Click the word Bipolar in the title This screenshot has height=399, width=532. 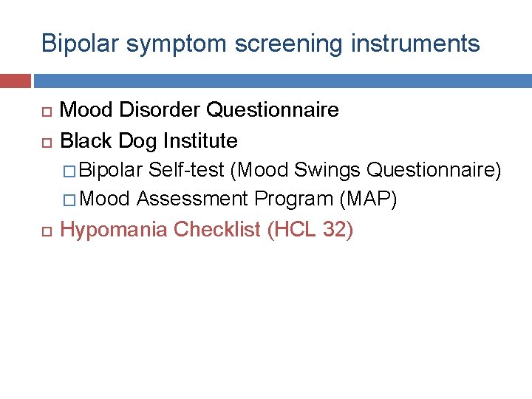(x=81, y=44)
